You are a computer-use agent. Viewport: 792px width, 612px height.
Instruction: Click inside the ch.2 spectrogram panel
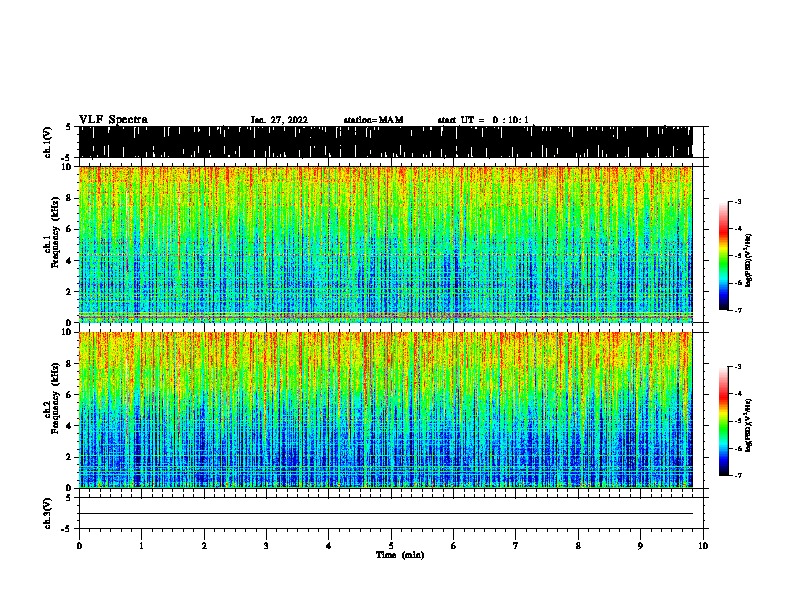(385, 410)
